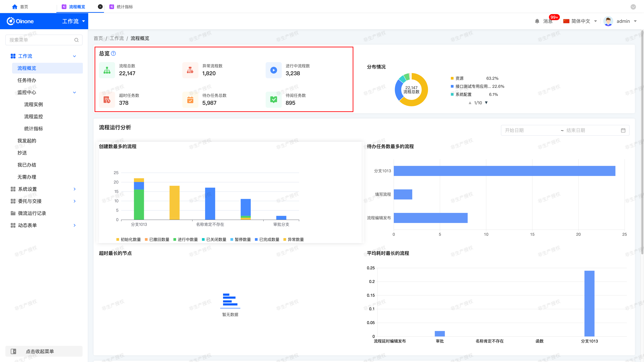Go to next page of pie legend
Viewport: 644px width, 362px height.
[x=486, y=103]
